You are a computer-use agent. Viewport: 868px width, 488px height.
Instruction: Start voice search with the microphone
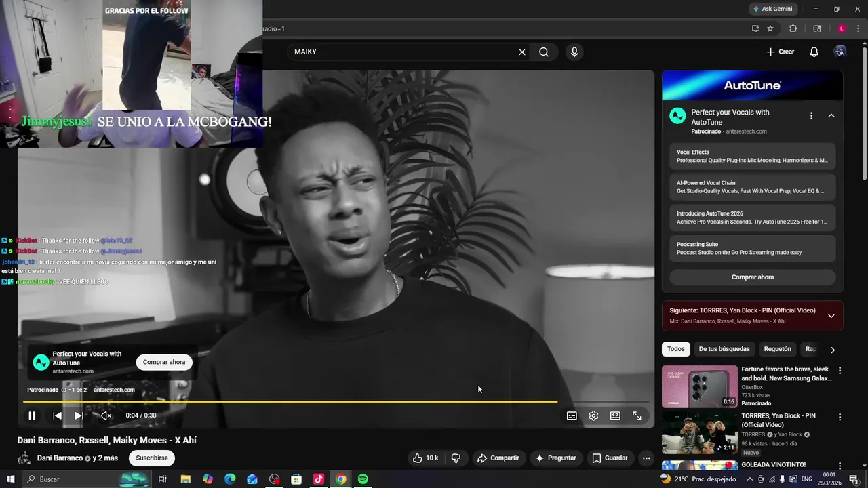[x=574, y=52]
